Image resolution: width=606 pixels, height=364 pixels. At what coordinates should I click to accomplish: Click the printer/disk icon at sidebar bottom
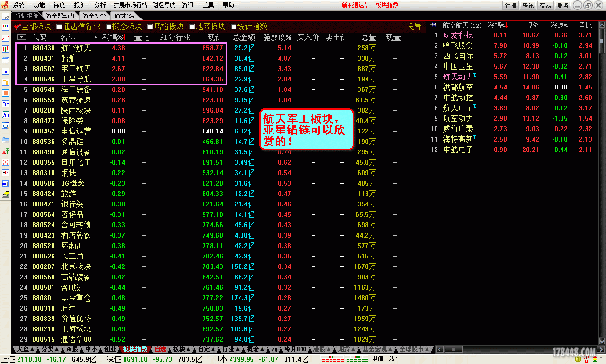click(x=5, y=195)
